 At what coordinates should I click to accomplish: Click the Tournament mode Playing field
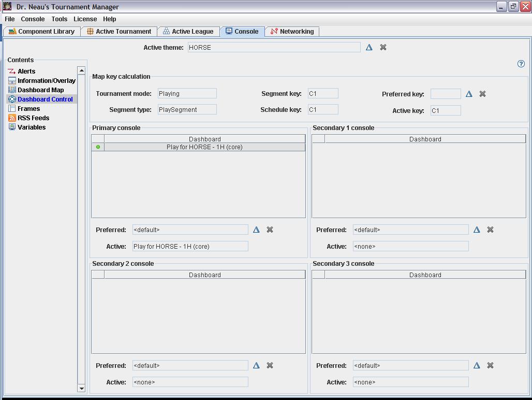click(x=187, y=93)
